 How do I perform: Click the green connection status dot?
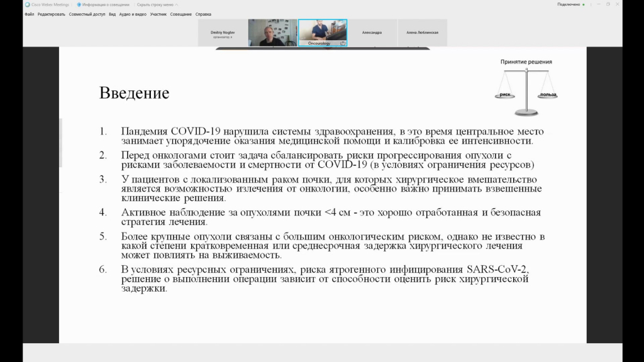[583, 4]
